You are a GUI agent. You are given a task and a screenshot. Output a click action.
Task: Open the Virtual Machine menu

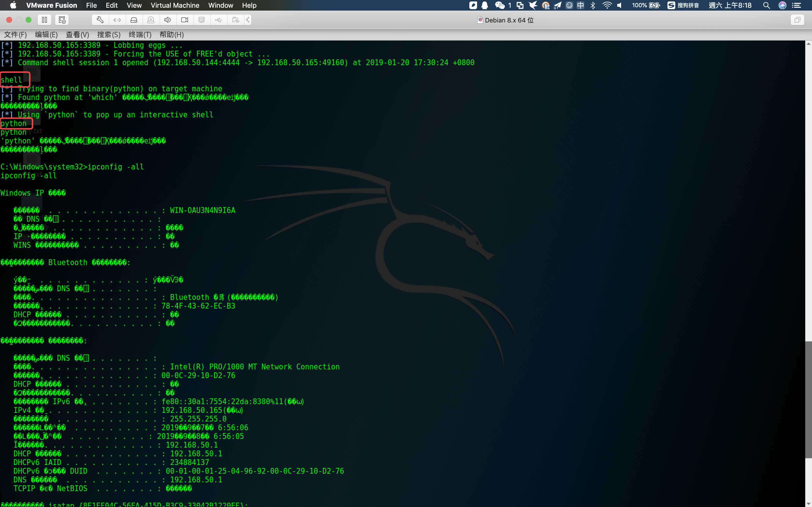pos(175,5)
